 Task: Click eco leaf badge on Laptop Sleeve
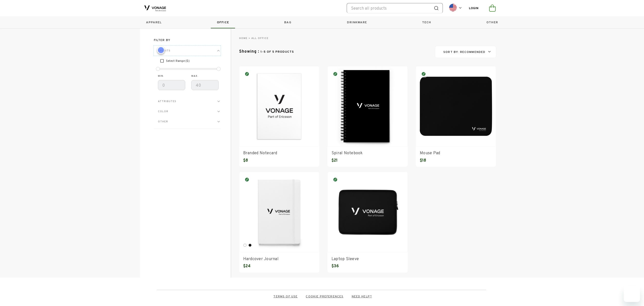pos(335,180)
